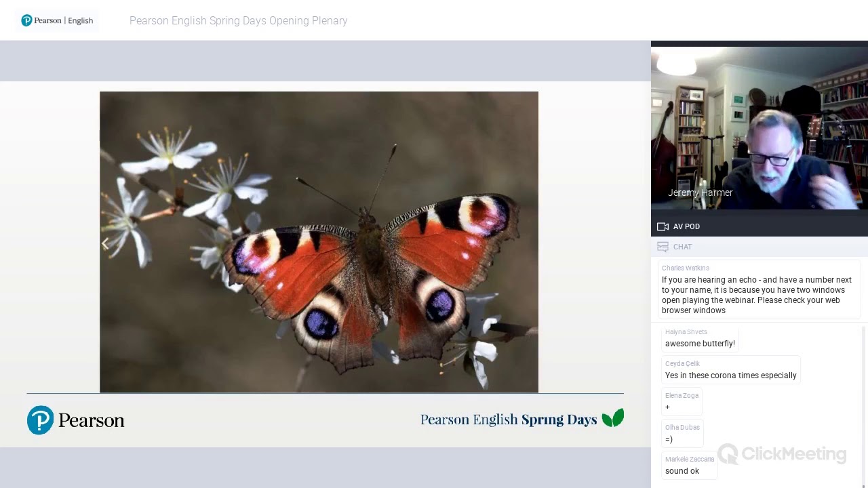Click the green leaf Spring Days icon

tap(612, 418)
